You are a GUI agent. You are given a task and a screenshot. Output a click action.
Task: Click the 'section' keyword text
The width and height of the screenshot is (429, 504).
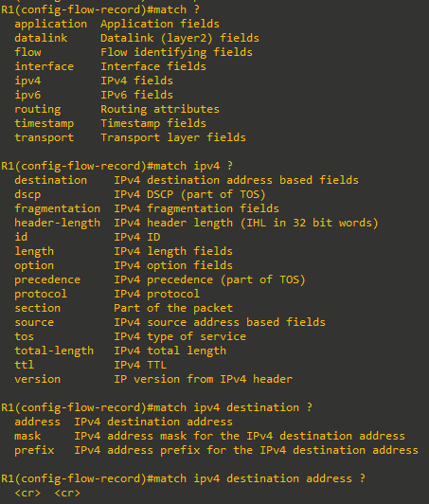click(38, 308)
